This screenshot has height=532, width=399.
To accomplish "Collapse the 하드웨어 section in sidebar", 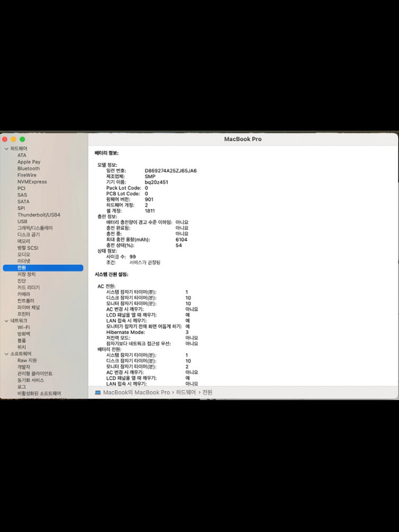I will [x=6, y=148].
